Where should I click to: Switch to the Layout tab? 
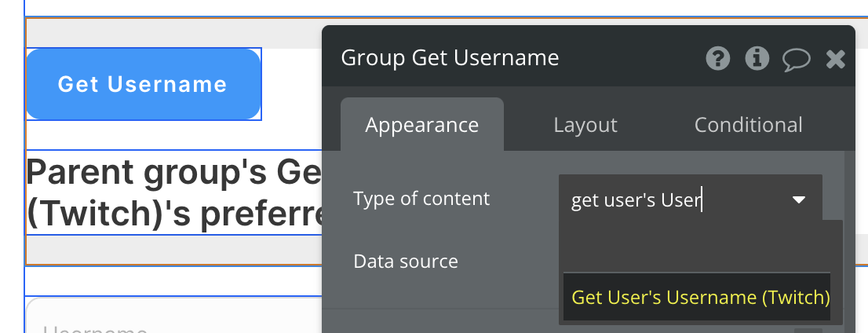click(585, 125)
